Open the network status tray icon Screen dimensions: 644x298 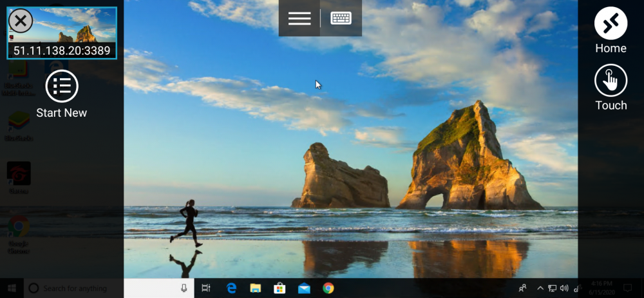coord(552,288)
